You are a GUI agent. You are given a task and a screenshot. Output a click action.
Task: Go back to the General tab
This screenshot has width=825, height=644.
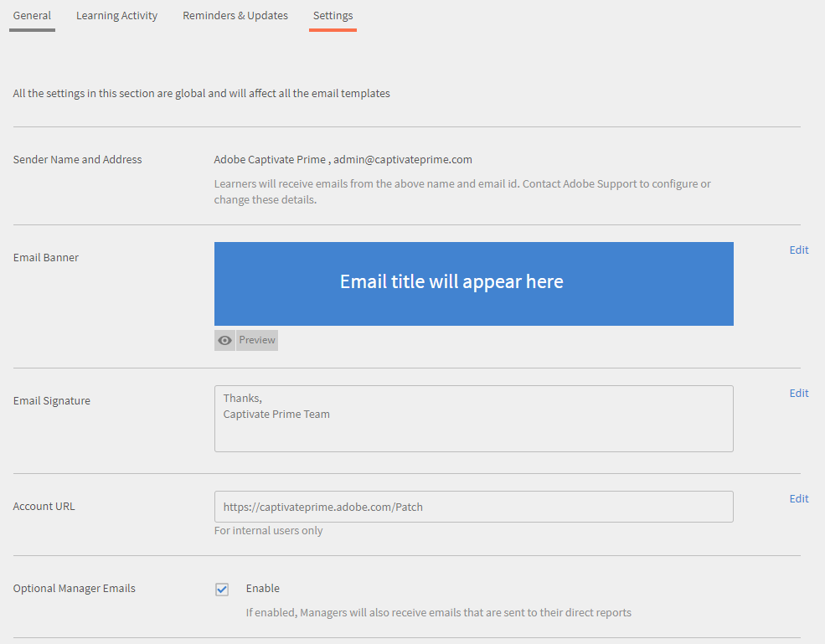pos(32,15)
